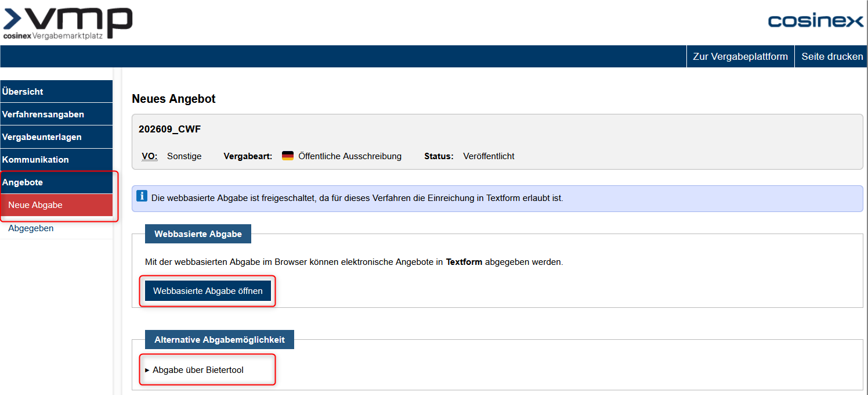Viewport: 868px width, 395px height.
Task: Click the VO abbreviation label
Action: [x=150, y=156]
